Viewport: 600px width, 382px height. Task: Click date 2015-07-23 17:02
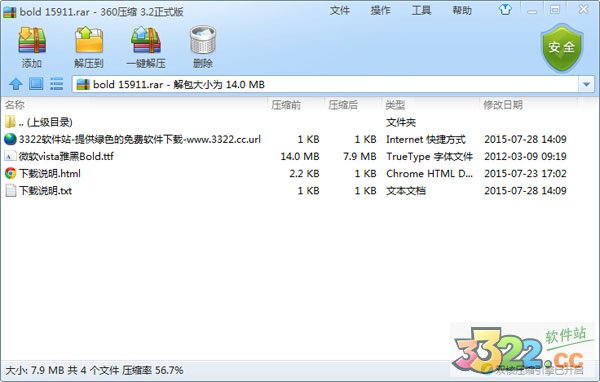525,174
